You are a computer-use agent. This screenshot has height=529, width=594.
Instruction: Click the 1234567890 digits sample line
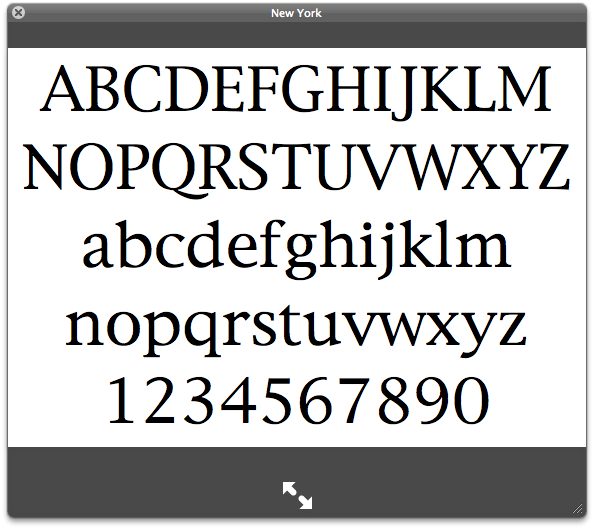pyautogui.click(x=298, y=401)
